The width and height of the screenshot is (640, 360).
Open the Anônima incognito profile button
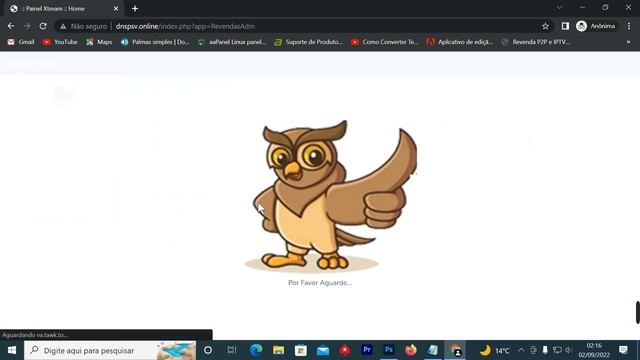coord(596,26)
